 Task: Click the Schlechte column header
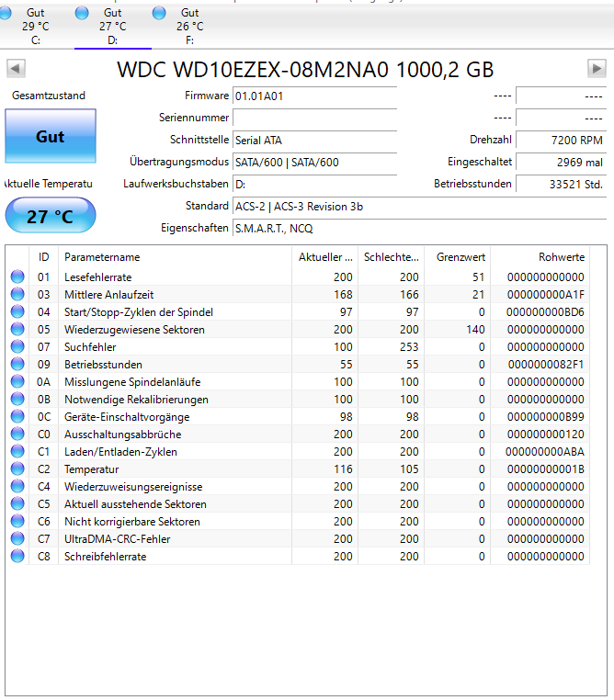(392, 257)
